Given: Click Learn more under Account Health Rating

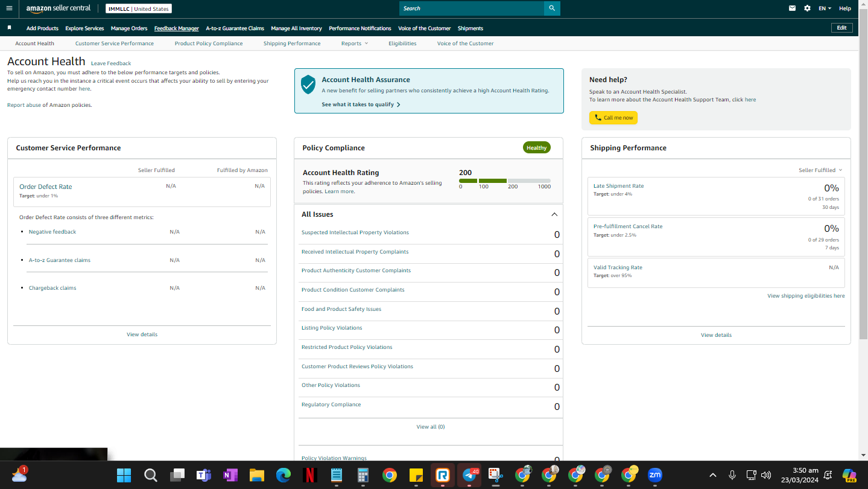Looking at the screenshot, I should tap(339, 191).
